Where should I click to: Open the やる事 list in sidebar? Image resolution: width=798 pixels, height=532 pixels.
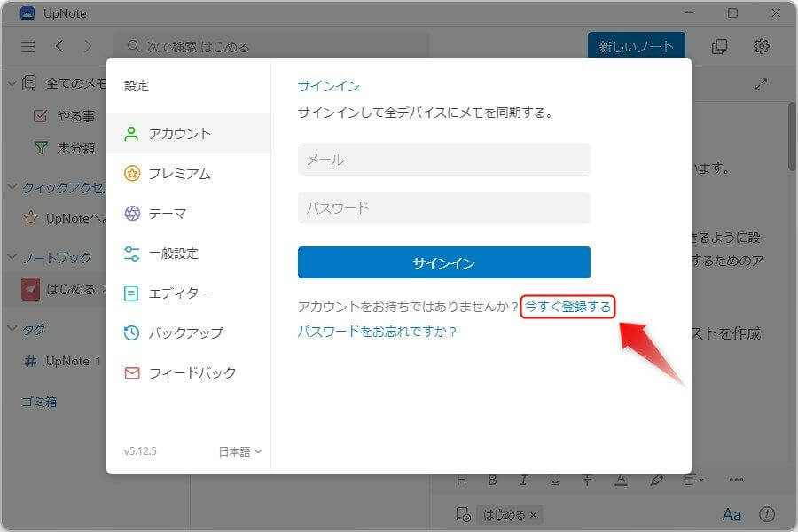(64, 116)
